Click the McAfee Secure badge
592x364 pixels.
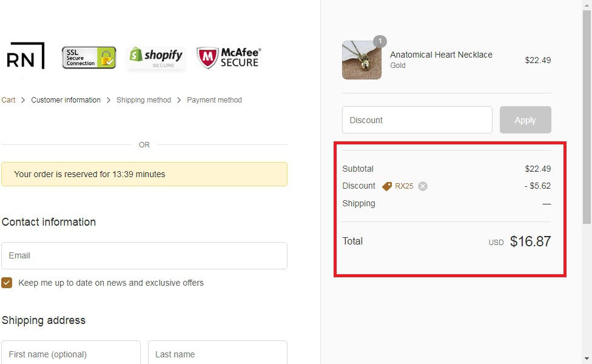229,58
